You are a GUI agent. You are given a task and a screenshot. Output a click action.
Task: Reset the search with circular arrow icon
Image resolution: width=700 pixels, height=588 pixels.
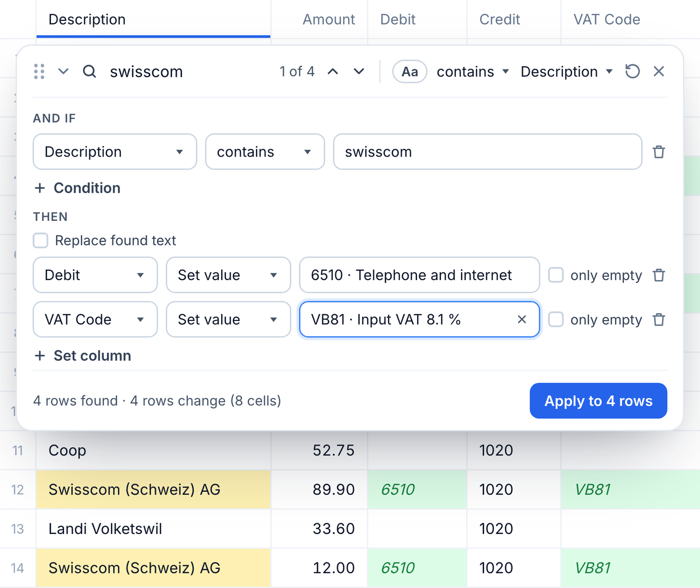coord(632,71)
